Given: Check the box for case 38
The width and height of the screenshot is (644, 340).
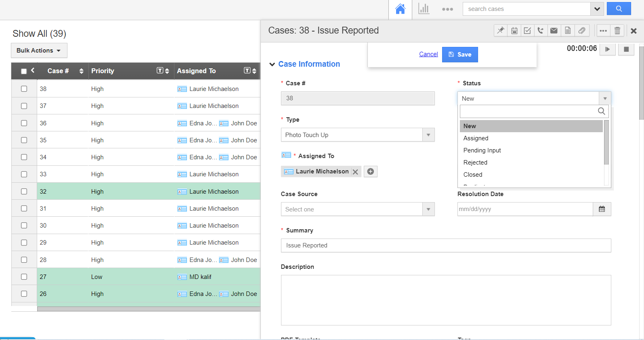Looking at the screenshot, I should [24, 89].
